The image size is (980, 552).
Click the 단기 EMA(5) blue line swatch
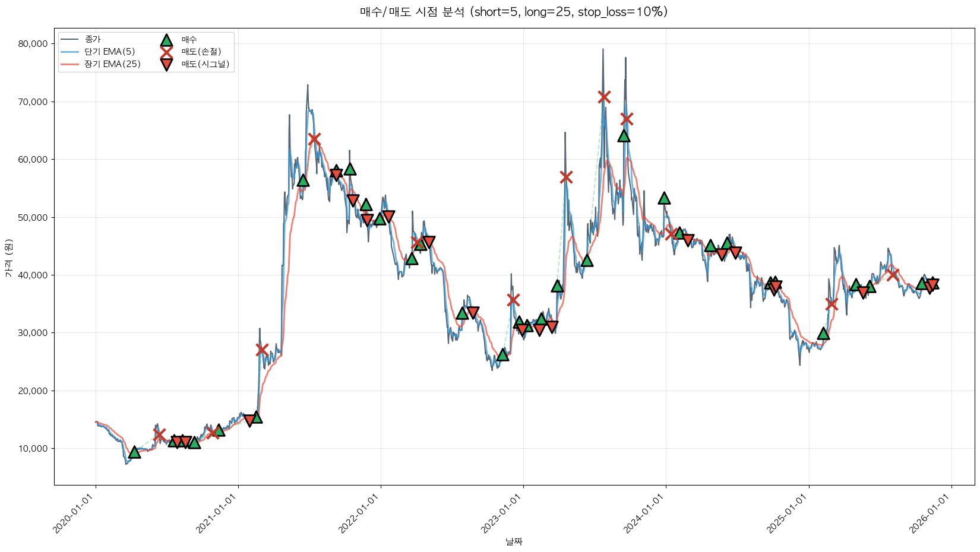coord(70,52)
